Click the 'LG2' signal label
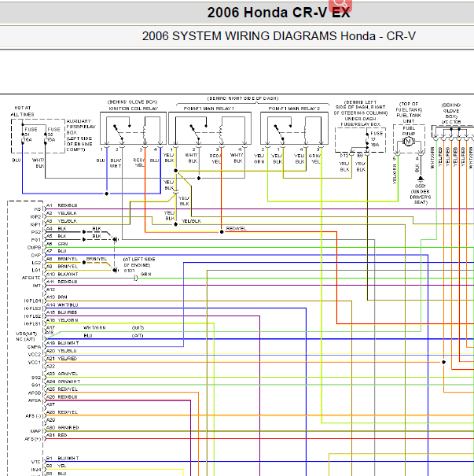This screenshot has width=474, height=476. click(36, 263)
